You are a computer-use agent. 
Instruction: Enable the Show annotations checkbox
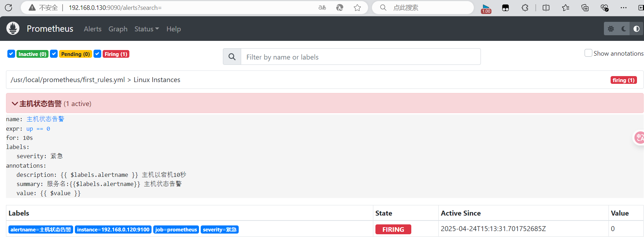[x=588, y=53]
